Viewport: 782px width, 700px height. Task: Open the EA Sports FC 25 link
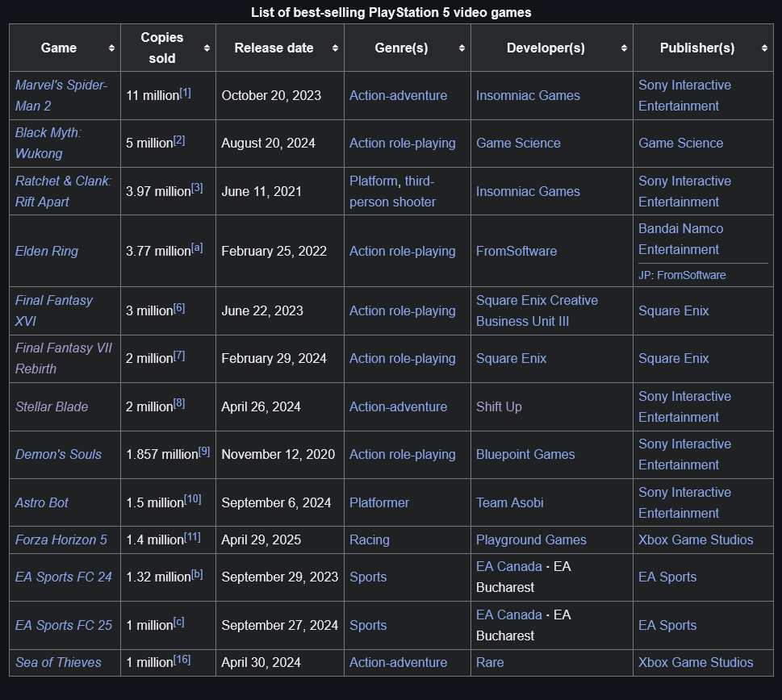click(63, 625)
